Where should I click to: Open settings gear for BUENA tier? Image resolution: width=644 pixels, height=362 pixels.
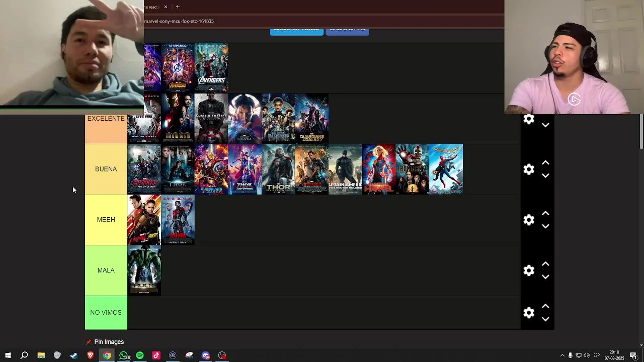(529, 169)
